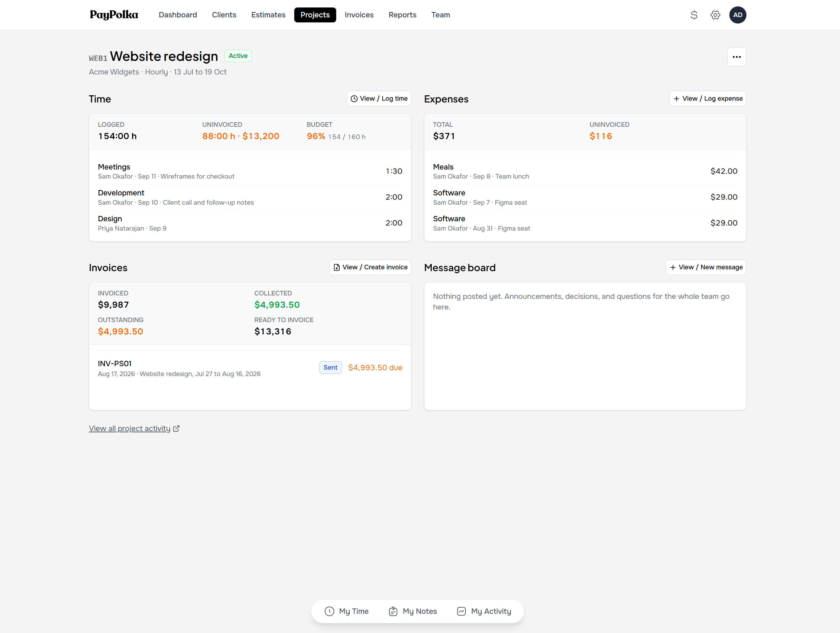Image resolution: width=840 pixels, height=633 pixels.
Task: Click the View / Log expense button label
Action: [712, 99]
